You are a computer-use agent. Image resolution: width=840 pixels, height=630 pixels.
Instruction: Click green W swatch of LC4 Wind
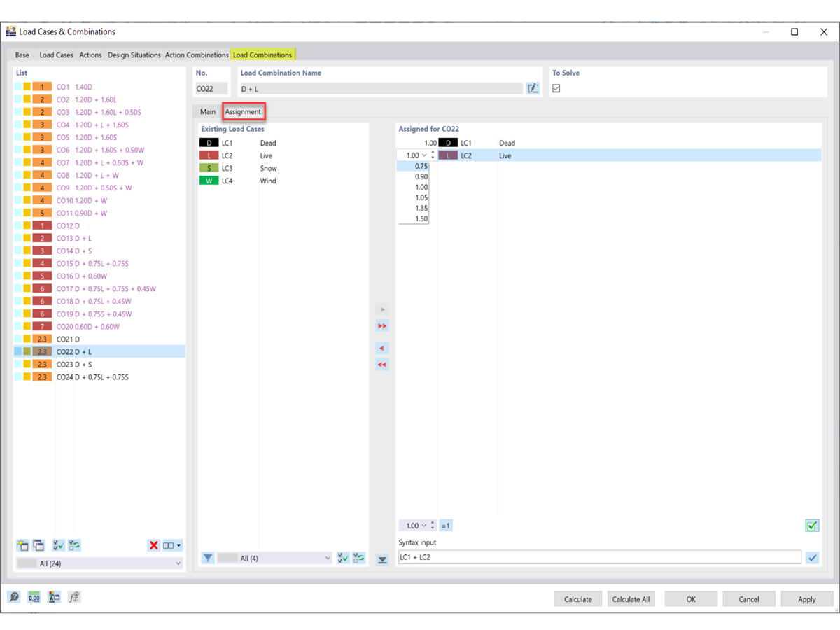point(209,181)
